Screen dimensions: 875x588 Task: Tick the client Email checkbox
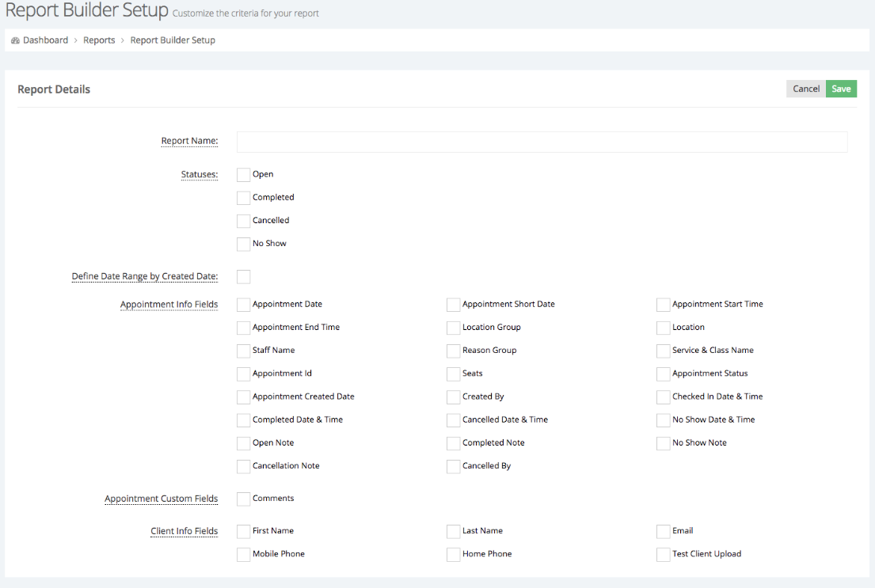click(663, 531)
